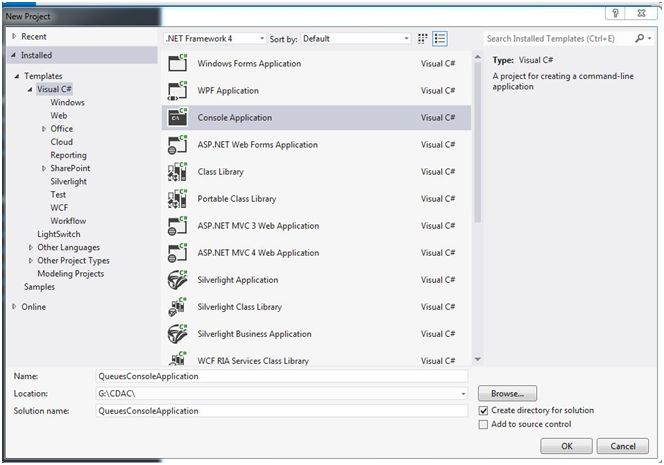Expand the Office tree node
This screenshot has width=664, height=465.
tap(44, 129)
